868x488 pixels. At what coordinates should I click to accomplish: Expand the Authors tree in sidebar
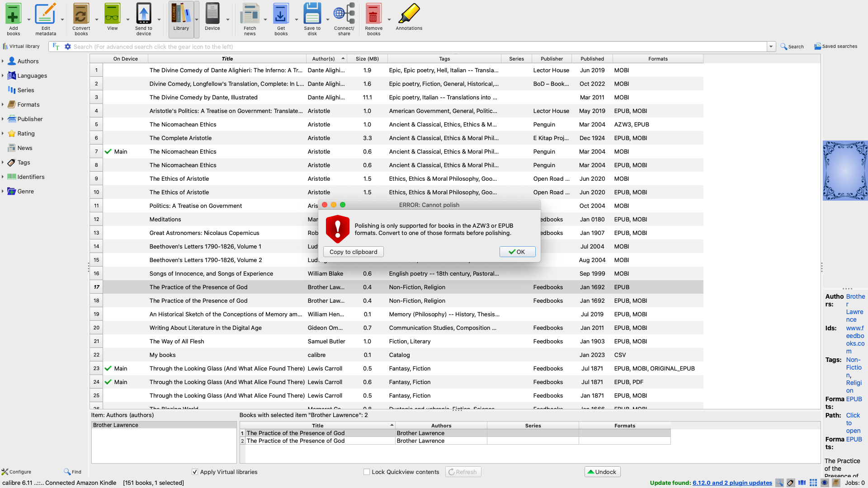coord(3,61)
